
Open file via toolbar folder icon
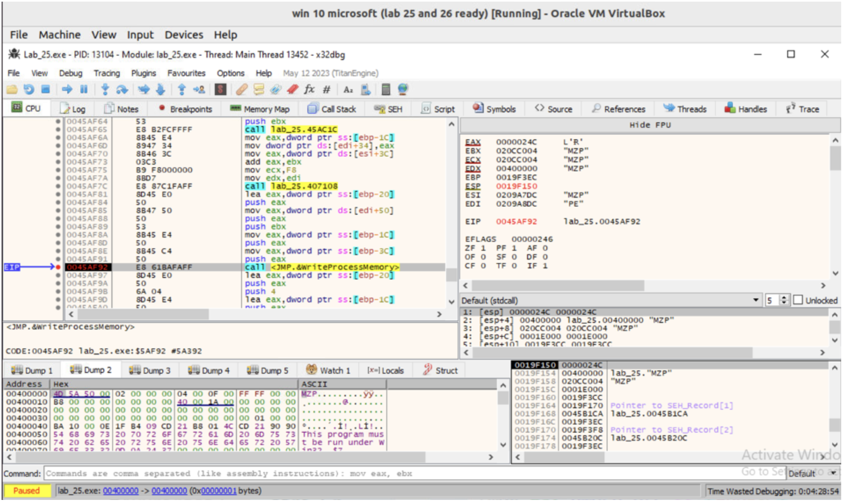[x=11, y=89]
